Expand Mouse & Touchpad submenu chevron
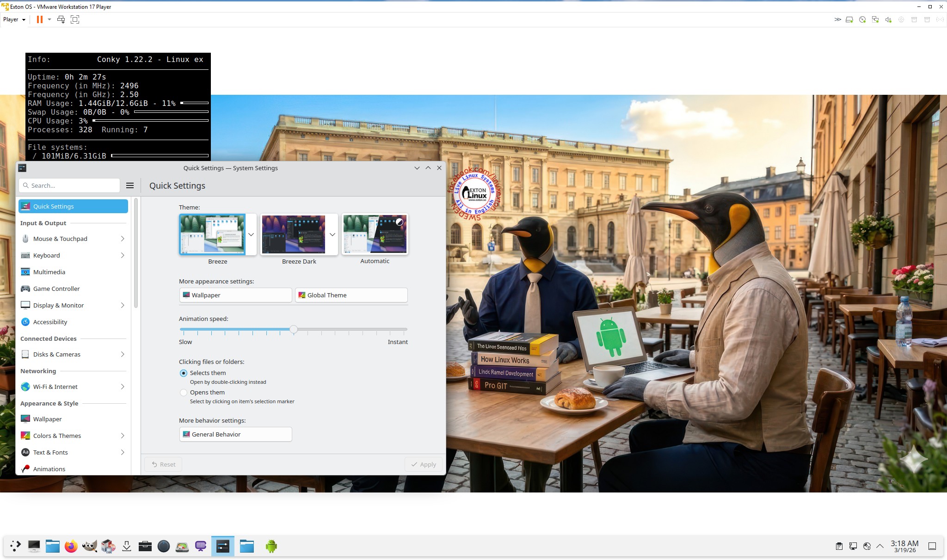 pos(123,239)
